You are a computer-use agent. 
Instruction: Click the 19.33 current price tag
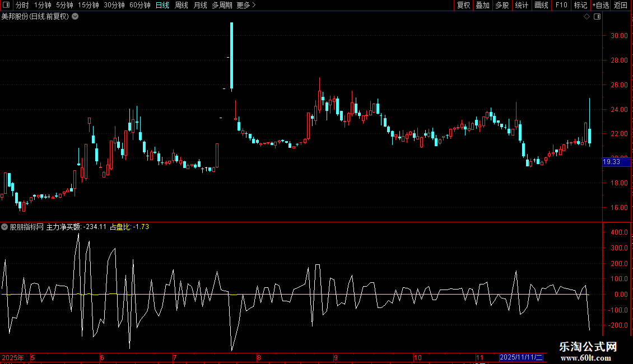point(616,162)
